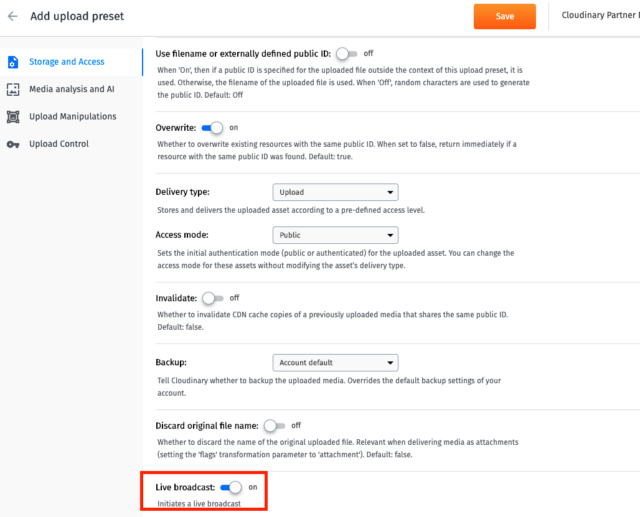This screenshot has width=640, height=517.
Task: Switch to Upload Manipulations section
Action: coord(71,117)
